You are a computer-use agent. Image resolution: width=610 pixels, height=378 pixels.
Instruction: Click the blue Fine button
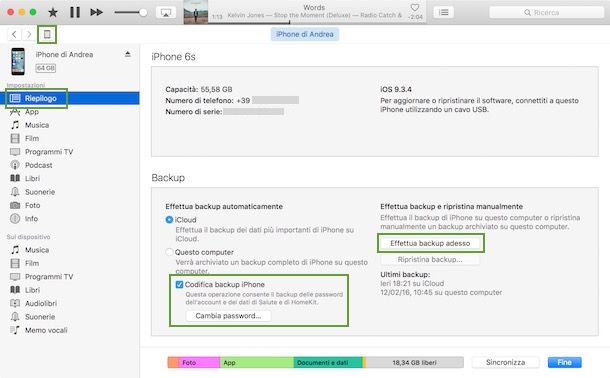coord(564,362)
